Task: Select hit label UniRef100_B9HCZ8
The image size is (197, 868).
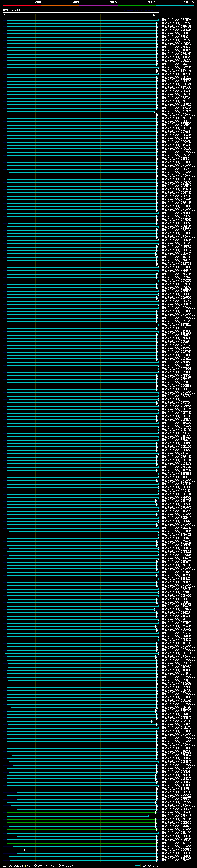Action: tap(176, 535)
